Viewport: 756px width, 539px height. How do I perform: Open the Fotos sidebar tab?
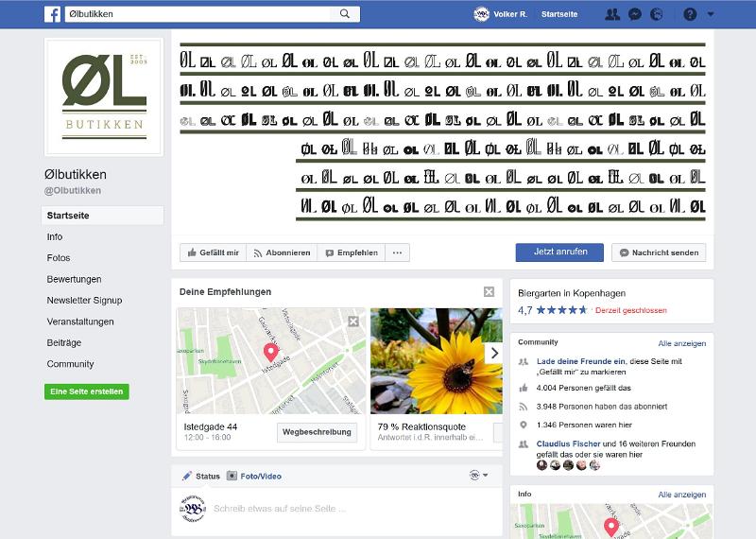59,258
